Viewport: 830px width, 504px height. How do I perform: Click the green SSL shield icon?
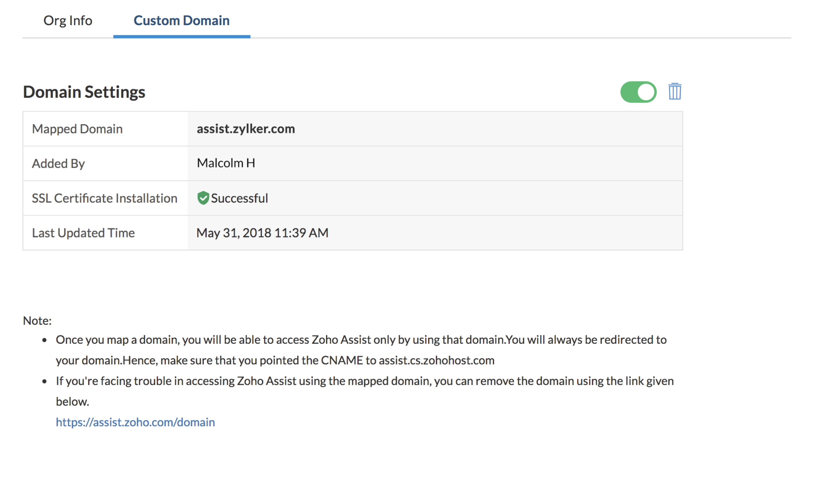pos(203,198)
